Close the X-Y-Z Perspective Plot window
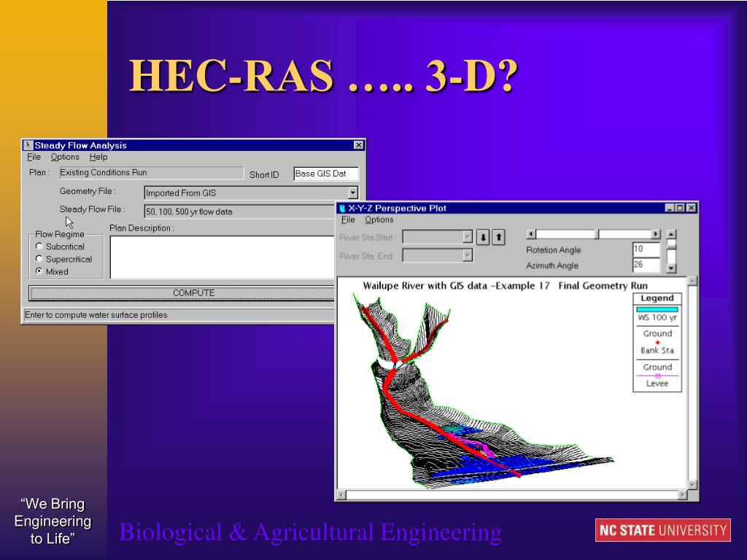 point(692,208)
